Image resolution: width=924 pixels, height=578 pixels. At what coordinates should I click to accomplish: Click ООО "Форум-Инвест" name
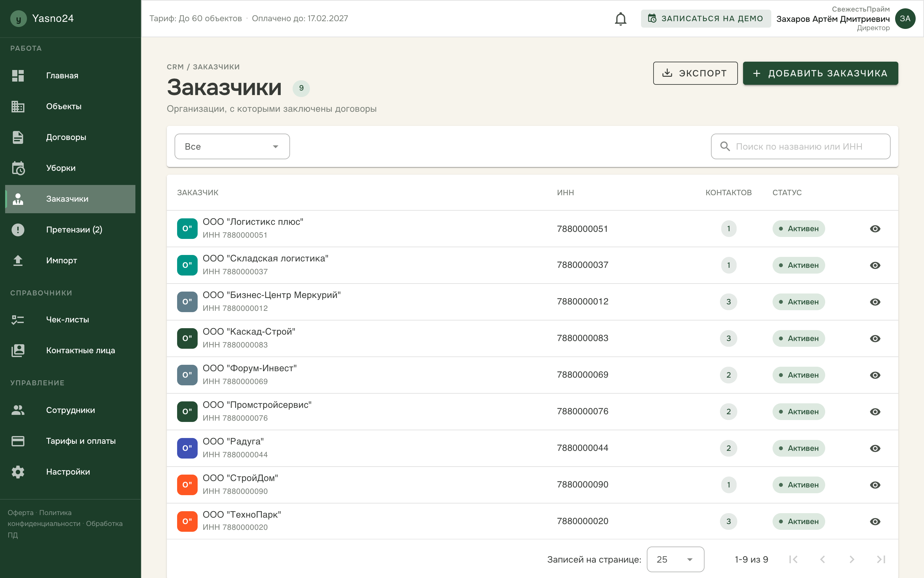pos(250,368)
